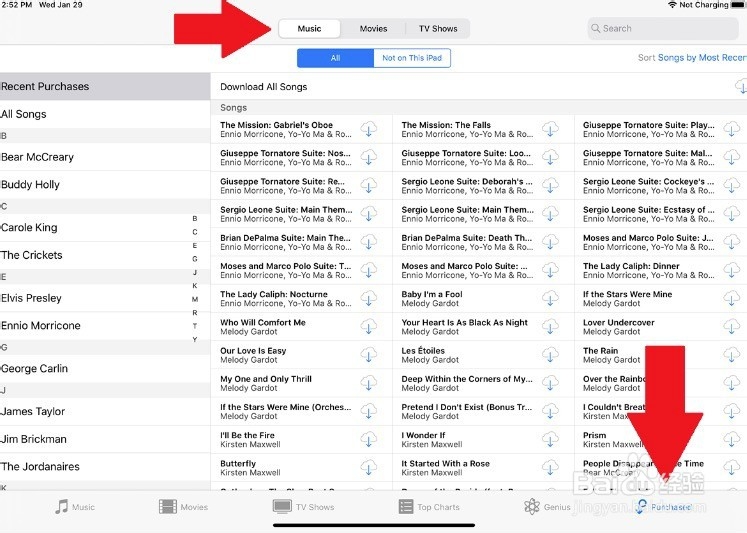Download Les Étoiles cloud icon
The image size is (747, 533).
[x=550, y=354]
